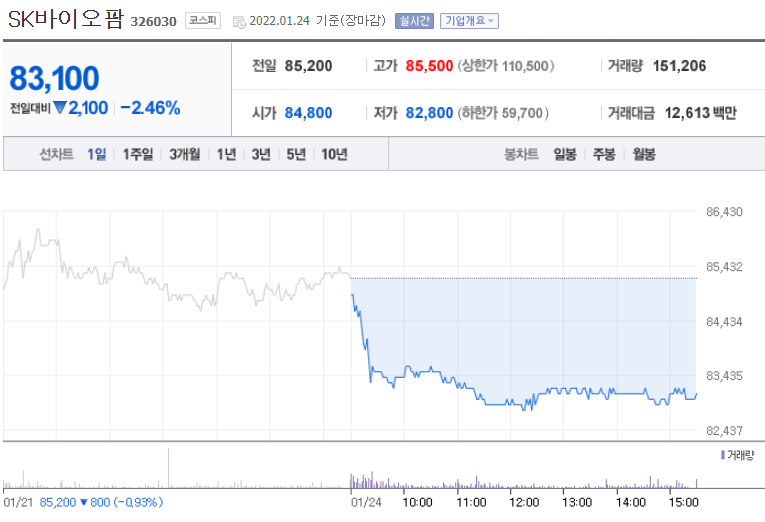Viewport: 765px width, 522px height.
Task: Click the 고가 value 85,500
Action: [x=429, y=66]
